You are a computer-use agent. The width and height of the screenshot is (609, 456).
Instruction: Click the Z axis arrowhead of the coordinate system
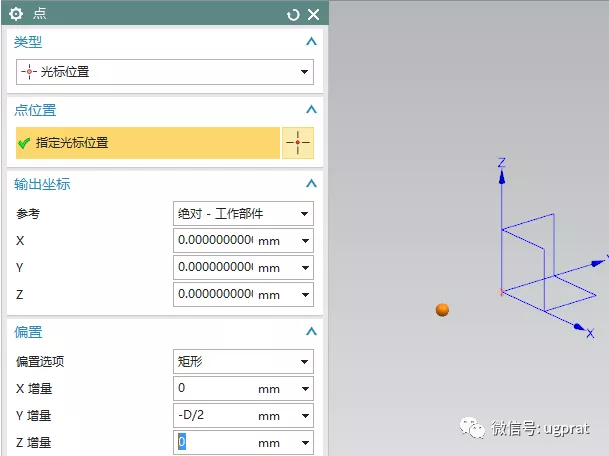(502, 177)
